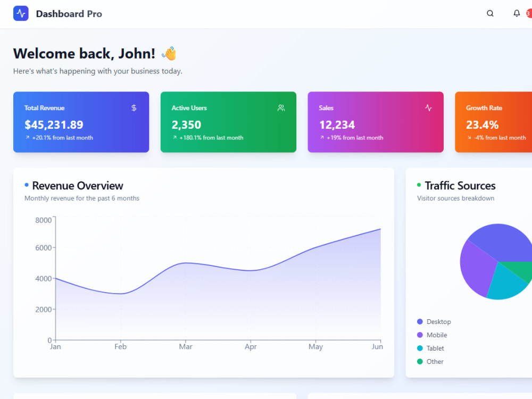Open the Growth Rate card
Image resolution: width=532 pixels, height=399 pixels.
pos(493,122)
